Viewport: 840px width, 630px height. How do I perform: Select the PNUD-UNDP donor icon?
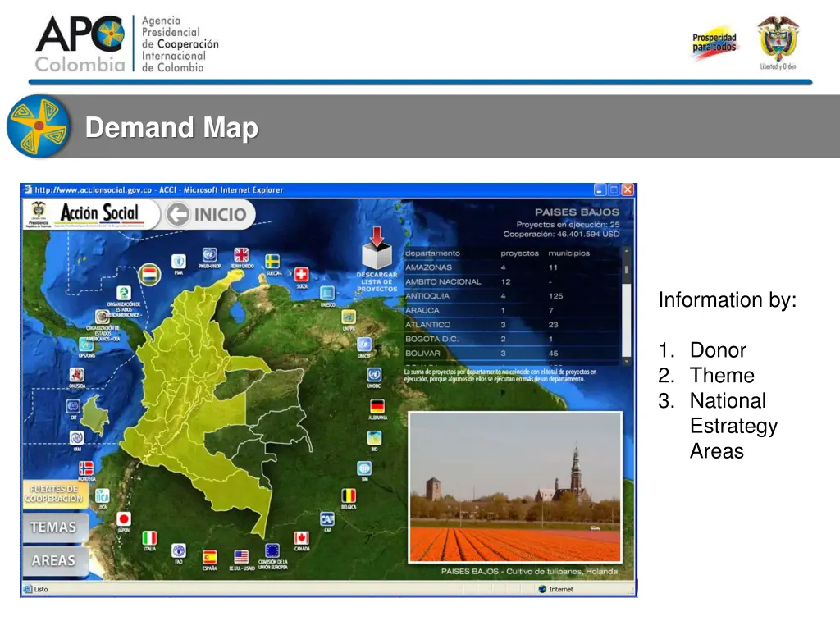click(209, 255)
